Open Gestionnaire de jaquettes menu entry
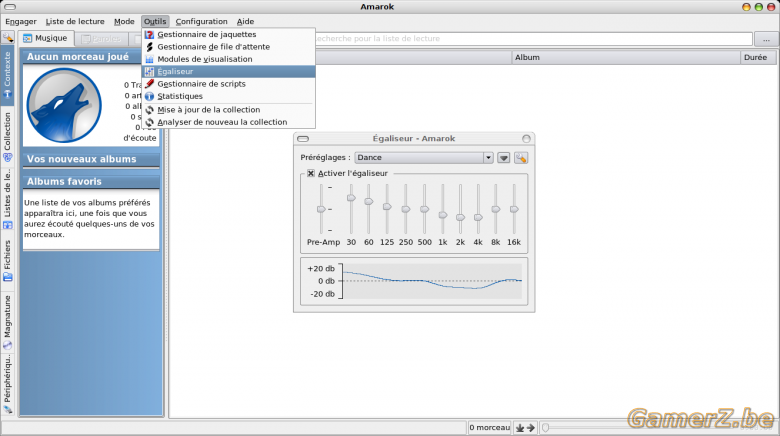Screen dimensions: 780x436 point(228,34)
